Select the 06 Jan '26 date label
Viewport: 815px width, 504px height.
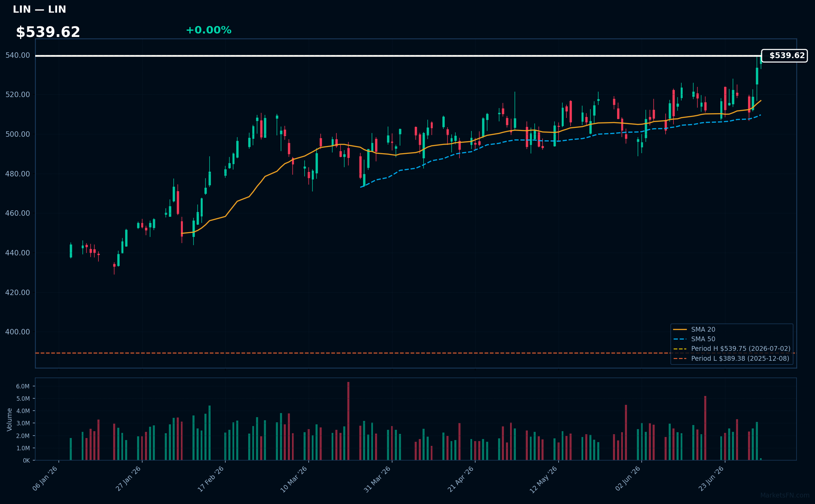pyautogui.click(x=45, y=479)
